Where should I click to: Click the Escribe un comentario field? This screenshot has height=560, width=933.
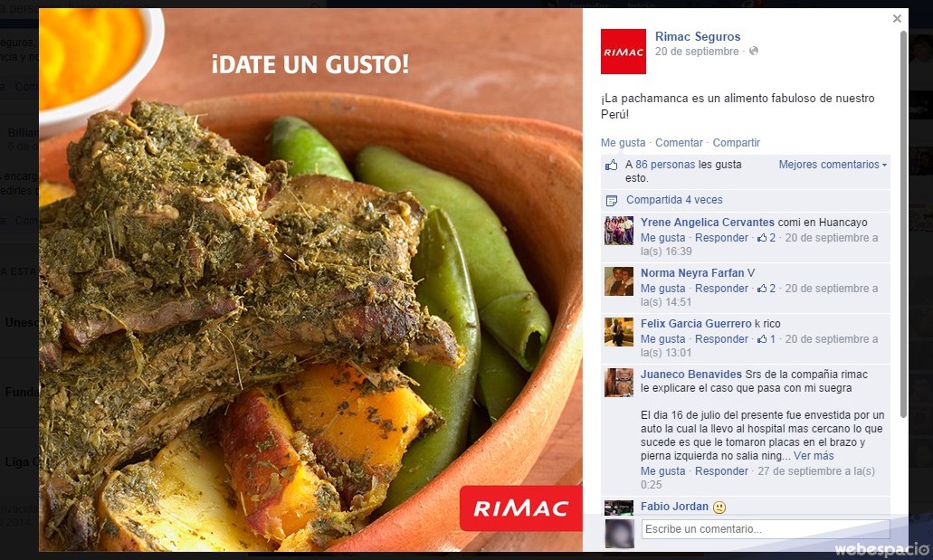[x=766, y=529]
